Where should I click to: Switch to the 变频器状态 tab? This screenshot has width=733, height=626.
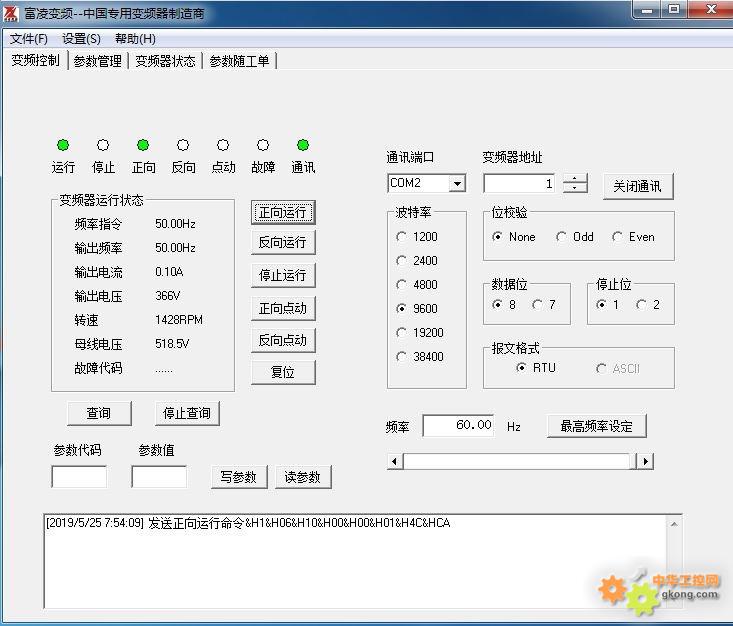[x=165, y=61]
